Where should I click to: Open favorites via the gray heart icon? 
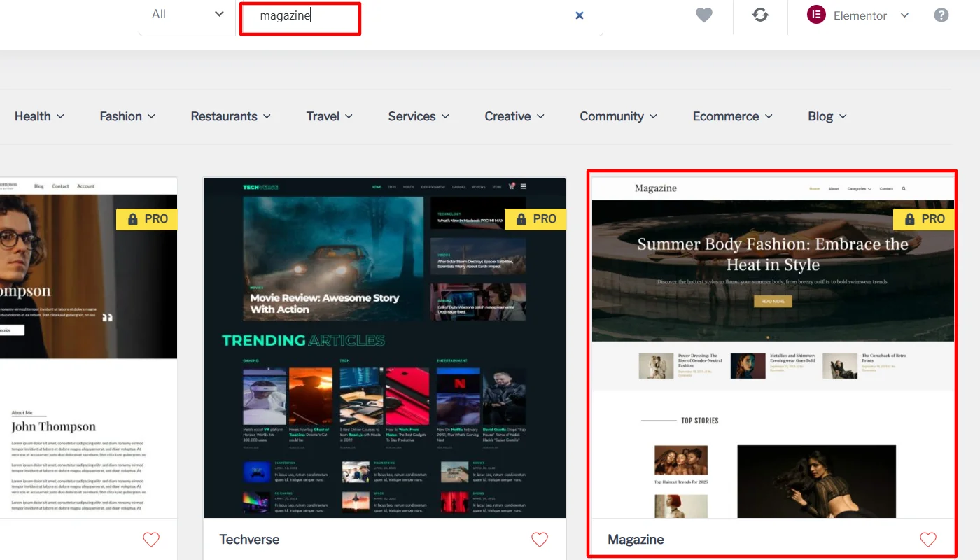704,15
